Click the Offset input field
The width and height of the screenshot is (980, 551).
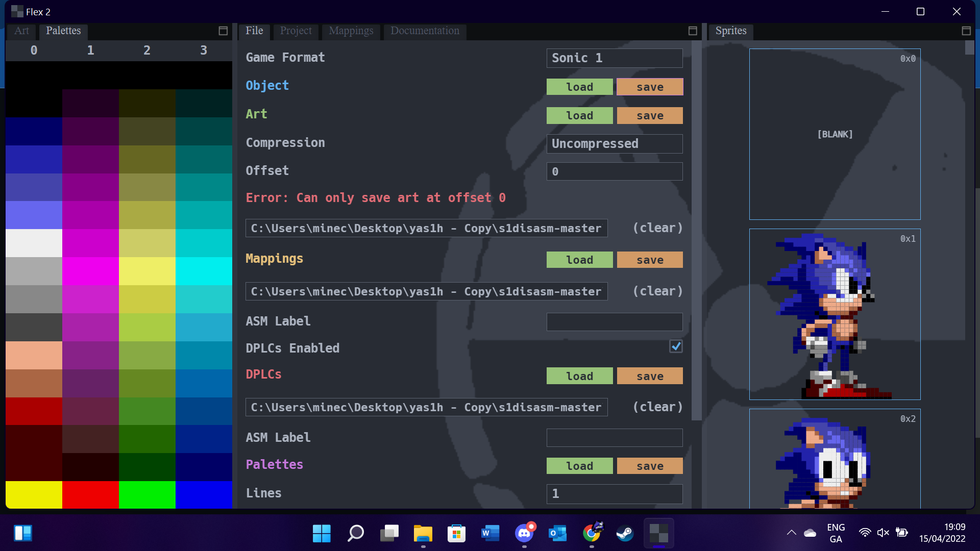(614, 172)
